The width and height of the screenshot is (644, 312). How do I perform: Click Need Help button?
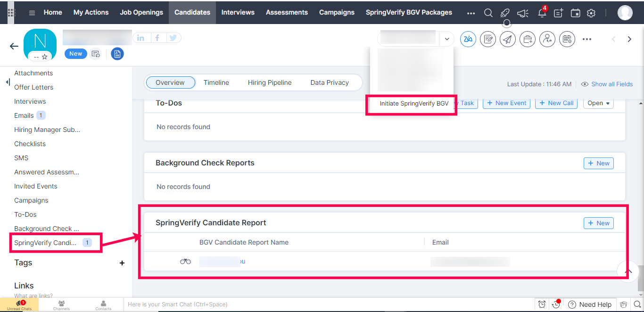590,304
